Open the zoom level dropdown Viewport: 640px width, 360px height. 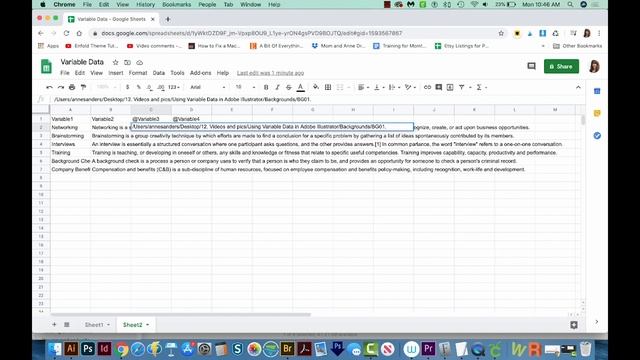[107, 87]
